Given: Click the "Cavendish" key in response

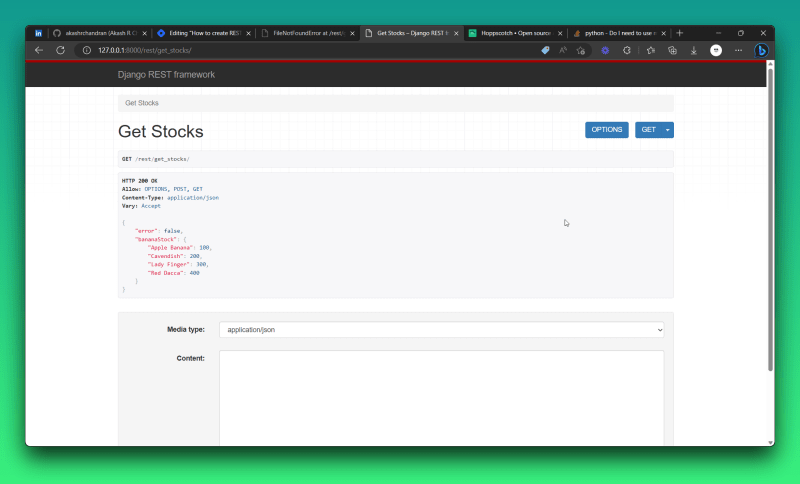Looking at the screenshot, I should [x=165, y=256].
